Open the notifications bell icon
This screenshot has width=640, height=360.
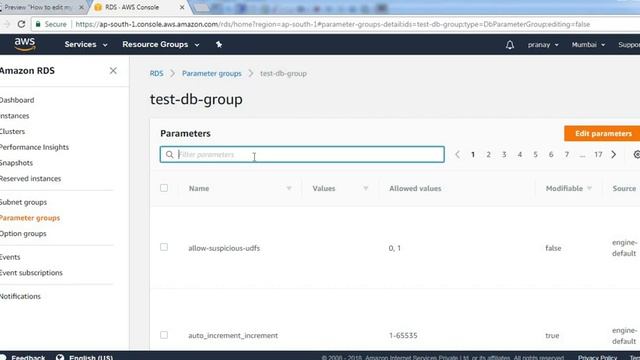(x=510, y=44)
